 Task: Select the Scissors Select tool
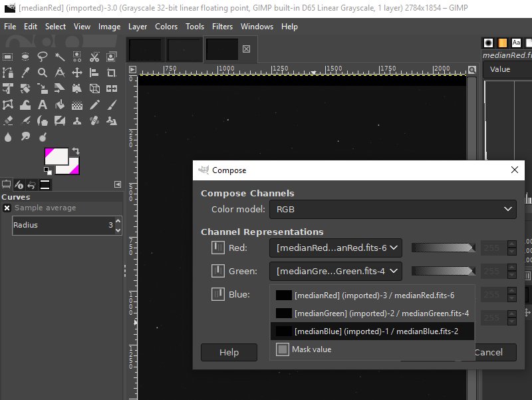[94, 57]
